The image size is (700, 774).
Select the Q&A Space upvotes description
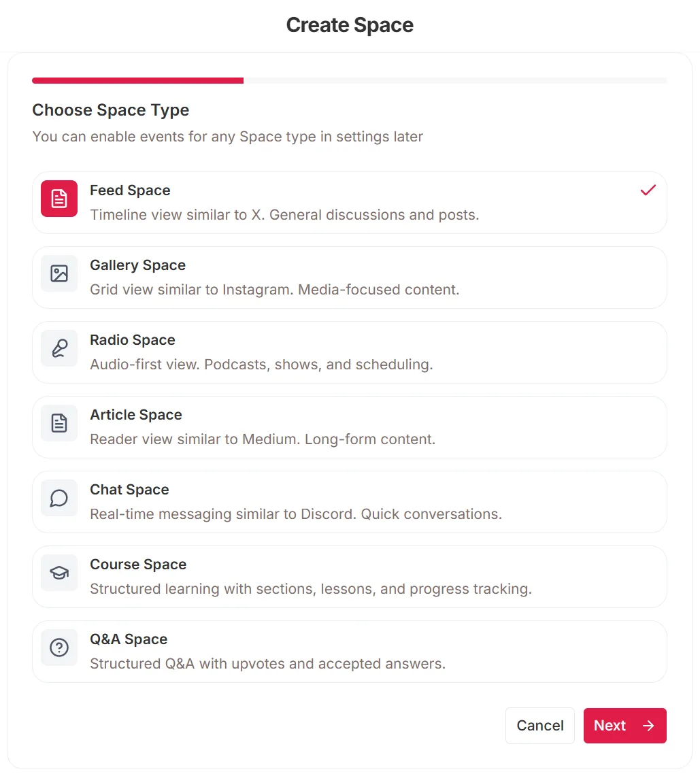click(x=267, y=664)
